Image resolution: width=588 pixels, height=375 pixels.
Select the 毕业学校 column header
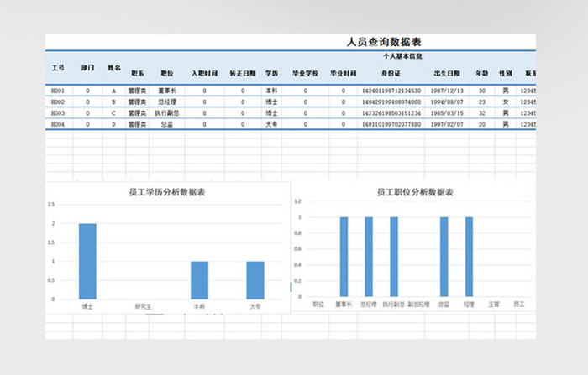click(305, 73)
